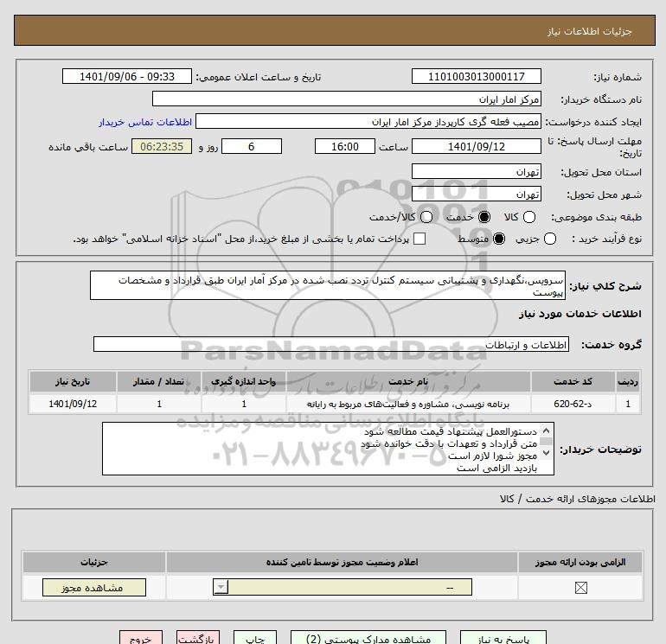The height and width of the screenshot is (644, 666).
Task: Click the need date cell 1401/09/12 in table
Action: pyautogui.click(x=73, y=404)
